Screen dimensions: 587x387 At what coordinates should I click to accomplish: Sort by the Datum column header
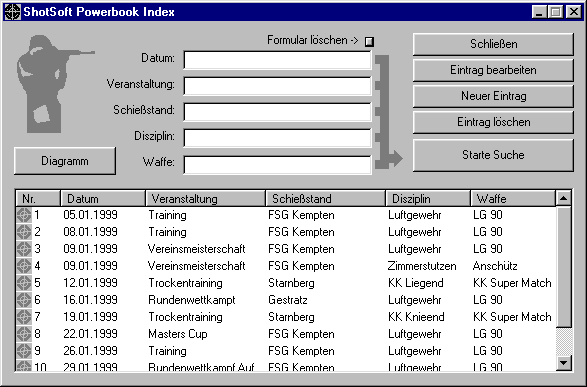coord(103,198)
